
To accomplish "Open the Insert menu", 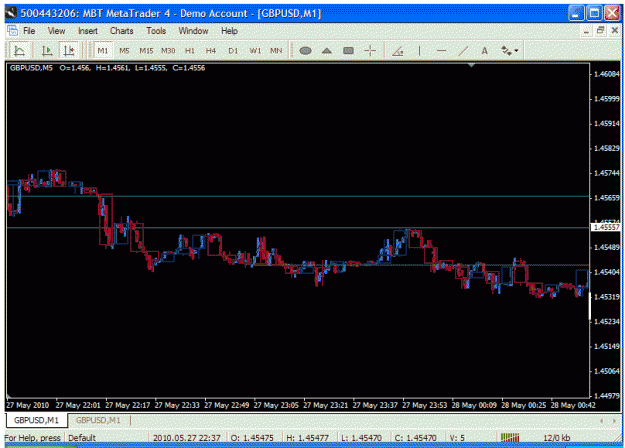I will (x=88, y=31).
